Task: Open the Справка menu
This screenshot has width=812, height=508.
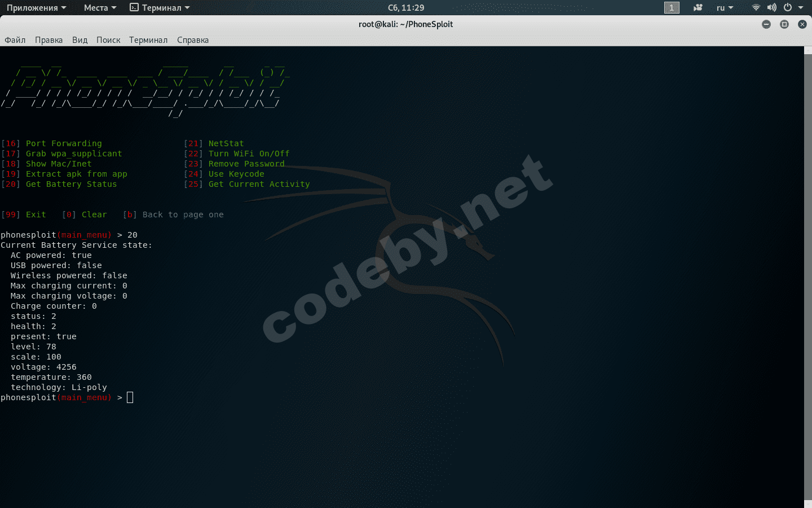Action: 193,40
